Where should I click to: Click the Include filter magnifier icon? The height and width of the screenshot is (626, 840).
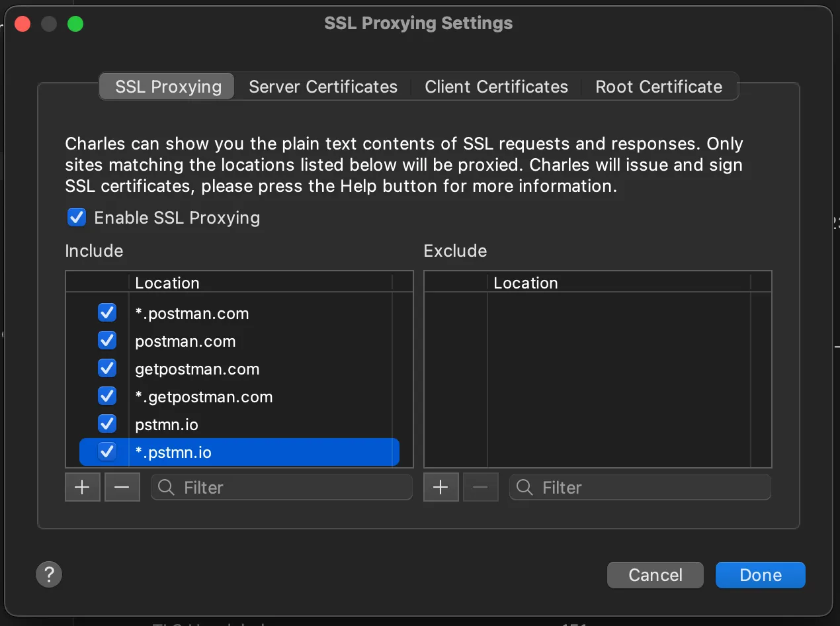(x=167, y=488)
